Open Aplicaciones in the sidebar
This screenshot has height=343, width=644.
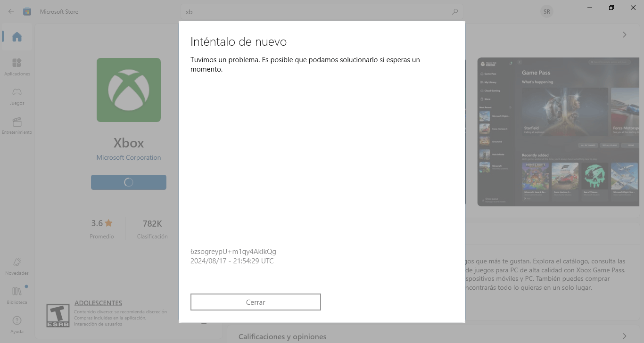click(x=17, y=67)
